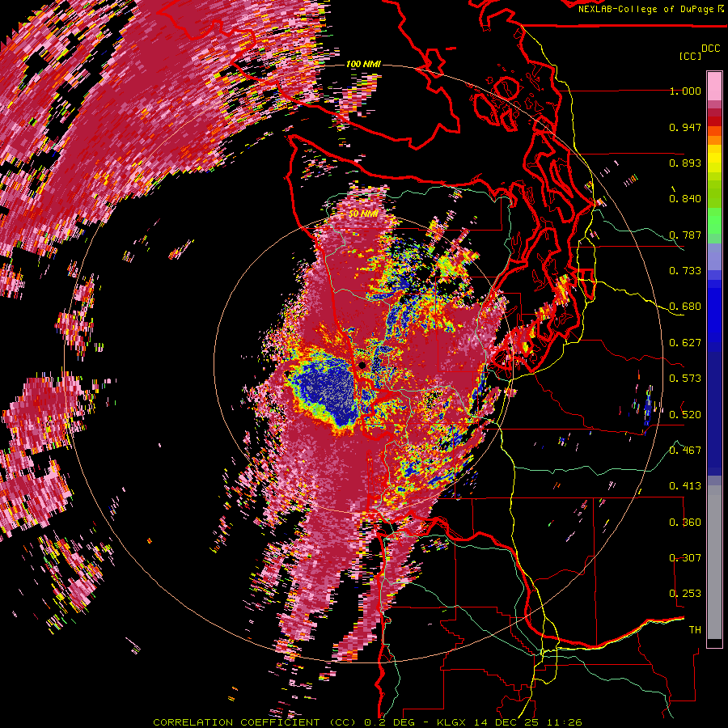Viewport: 728px width, 728px height.
Task: Select the 0.253 scale value
Action: click(x=685, y=594)
